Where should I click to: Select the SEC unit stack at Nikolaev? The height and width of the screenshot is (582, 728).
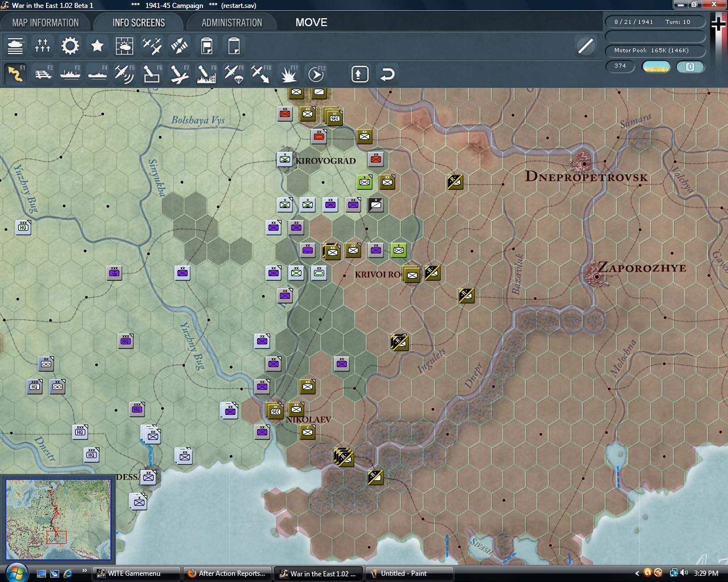point(275,410)
